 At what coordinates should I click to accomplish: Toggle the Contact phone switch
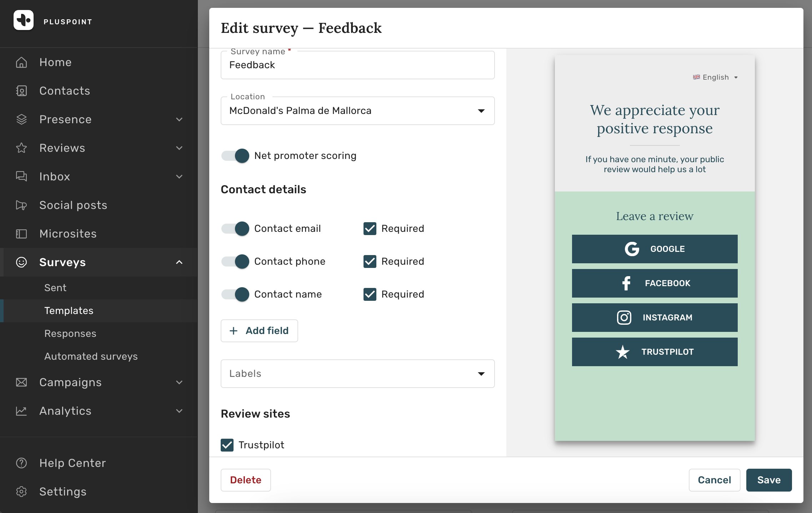coord(235,262)
